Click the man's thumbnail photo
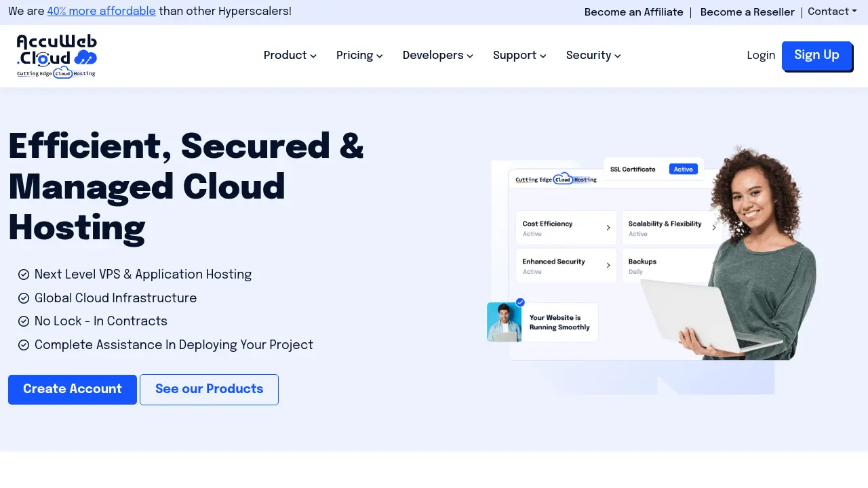Viewport: 868px width, 488px height. coord(504,322)
